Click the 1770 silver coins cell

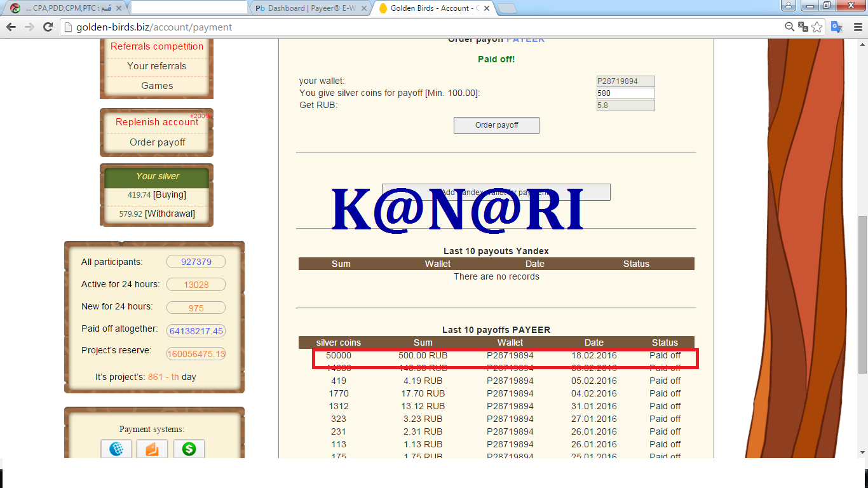click(x=339, y=393)
